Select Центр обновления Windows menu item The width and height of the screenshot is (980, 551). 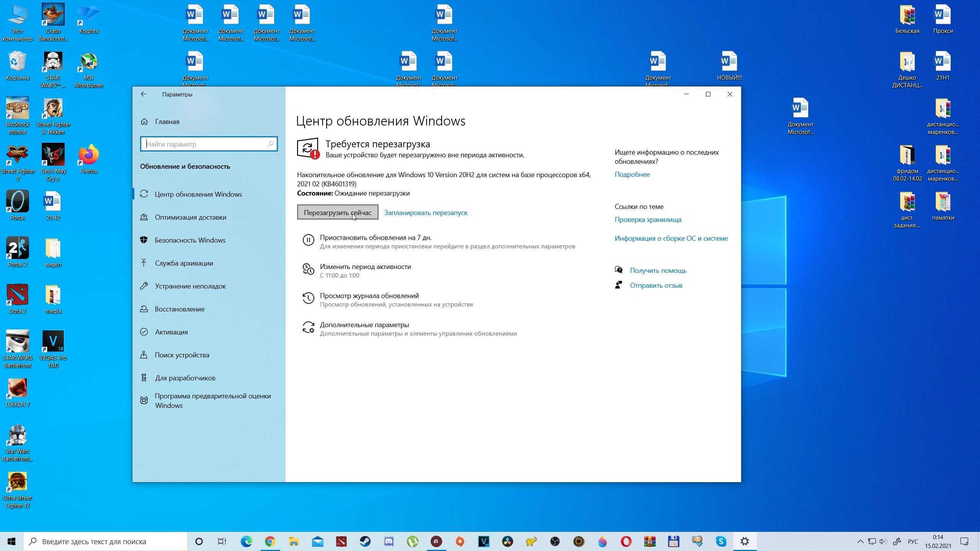(199, 194)
